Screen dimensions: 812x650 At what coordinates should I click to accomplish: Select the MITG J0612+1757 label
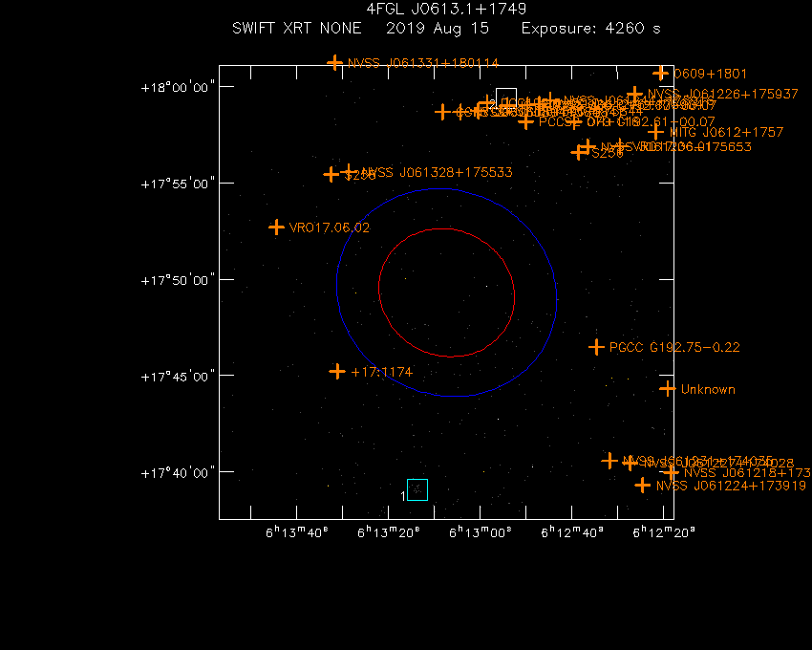click(727, 132)
